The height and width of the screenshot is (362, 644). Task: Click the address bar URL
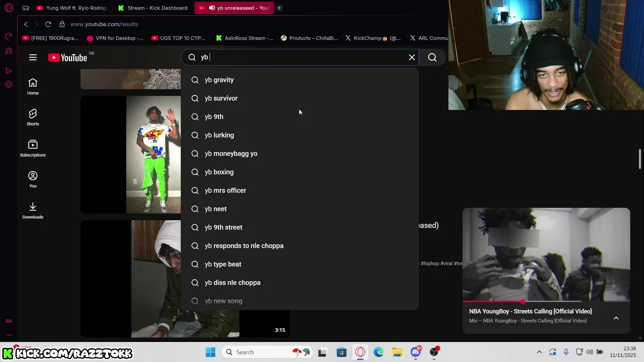tap(104, 24)
